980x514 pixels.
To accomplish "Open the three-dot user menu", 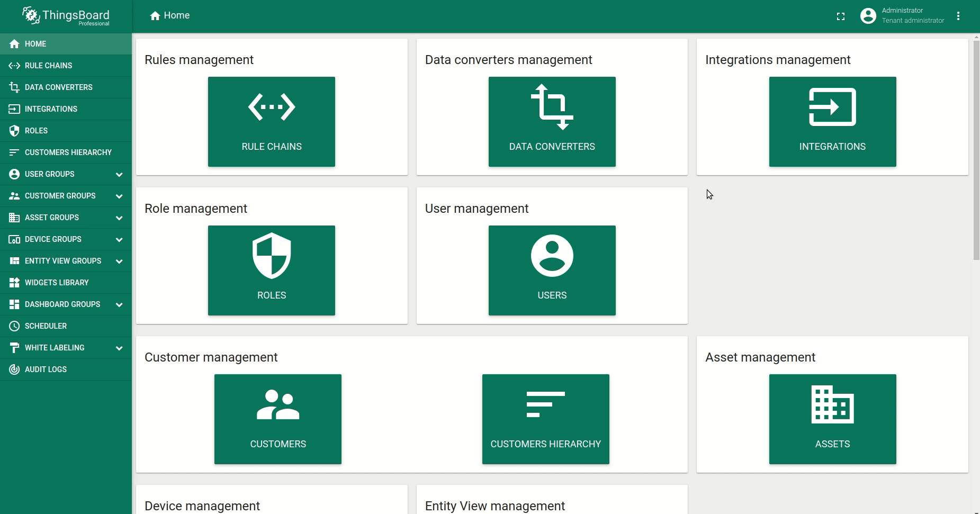I will (958, 16).
